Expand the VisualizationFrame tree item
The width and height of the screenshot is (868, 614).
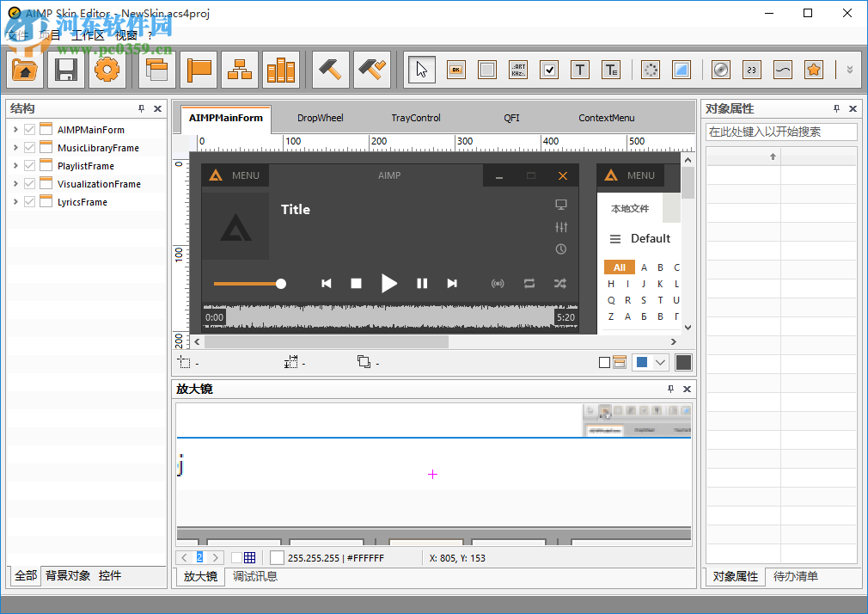pyautogui.click(x=16, y=183)
